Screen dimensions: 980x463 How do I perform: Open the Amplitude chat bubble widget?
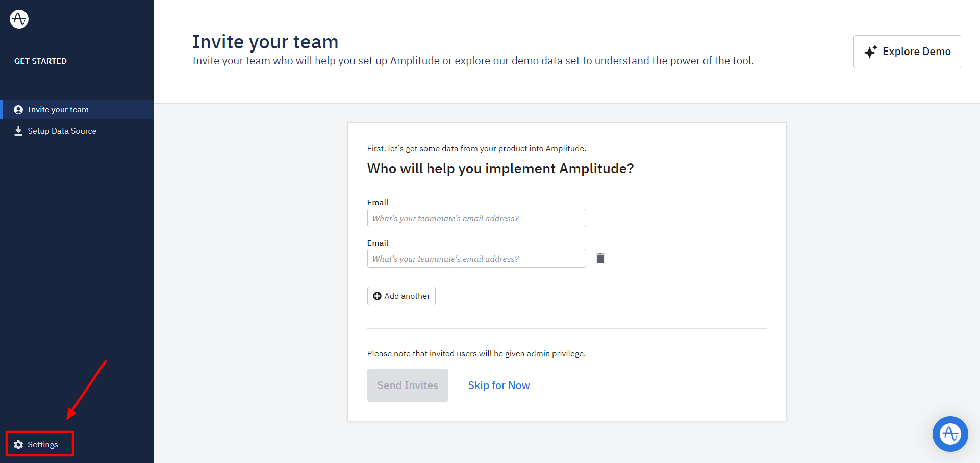coord(950,434)
